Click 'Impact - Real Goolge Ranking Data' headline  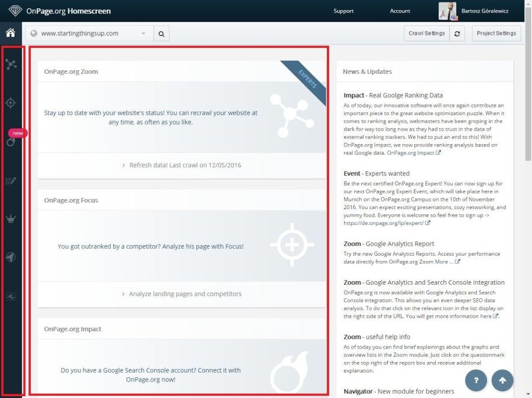pyautogui.click(x=393, y=95)
